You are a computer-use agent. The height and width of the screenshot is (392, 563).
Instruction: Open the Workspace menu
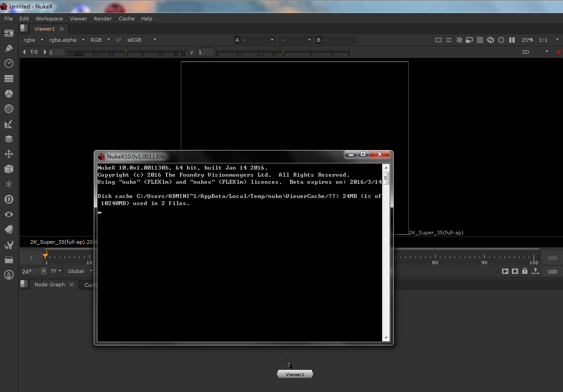pos(49,19)
